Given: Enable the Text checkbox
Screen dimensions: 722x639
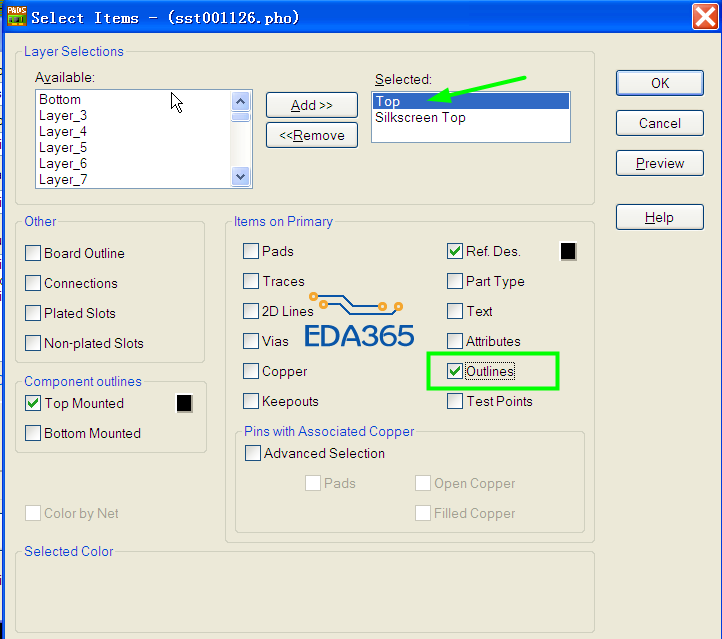Looking at the screenshot, I should click(x=455, y=311).
